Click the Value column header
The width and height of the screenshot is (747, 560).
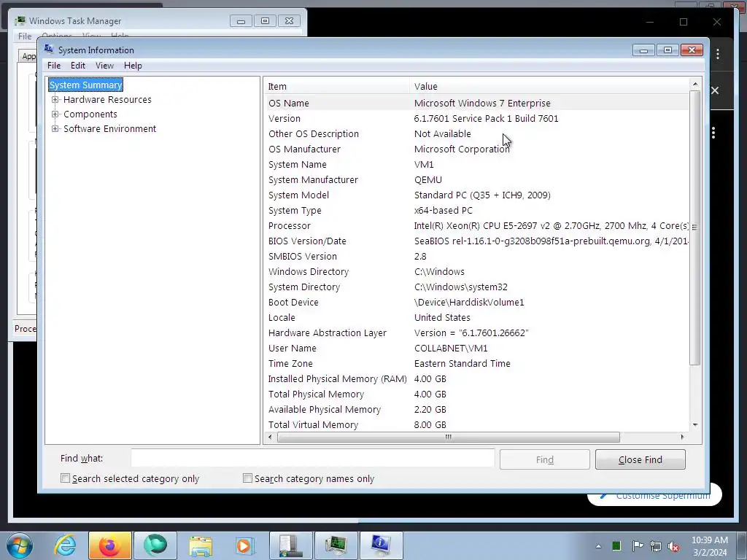click(549, 86)
